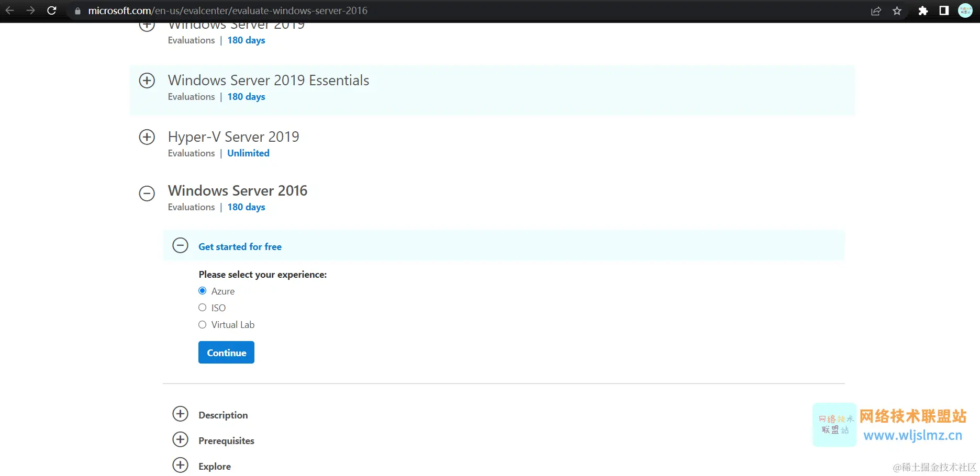Expand Windows Server 2019 Essentials section

[147, 81]
